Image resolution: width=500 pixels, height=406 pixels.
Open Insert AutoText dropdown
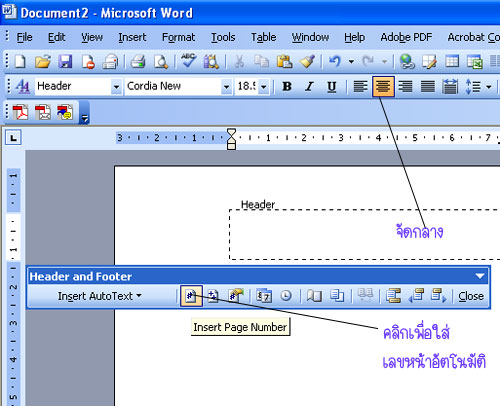(x=100, y=296)
